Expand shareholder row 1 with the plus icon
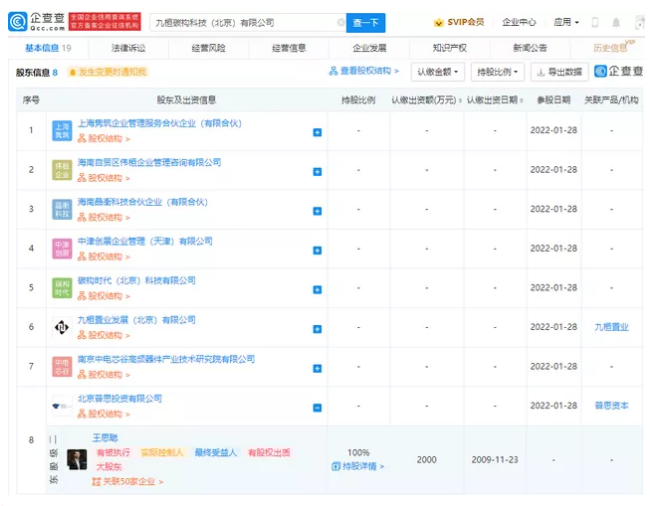Viewport: 650px width, 506px height. click(x=317, y=132)
